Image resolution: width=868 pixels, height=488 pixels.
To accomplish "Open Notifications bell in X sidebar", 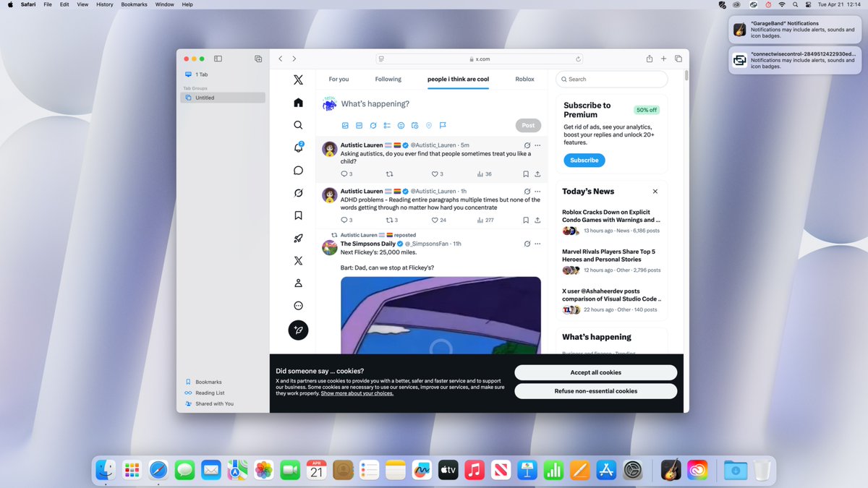I will tap(298, 147).
